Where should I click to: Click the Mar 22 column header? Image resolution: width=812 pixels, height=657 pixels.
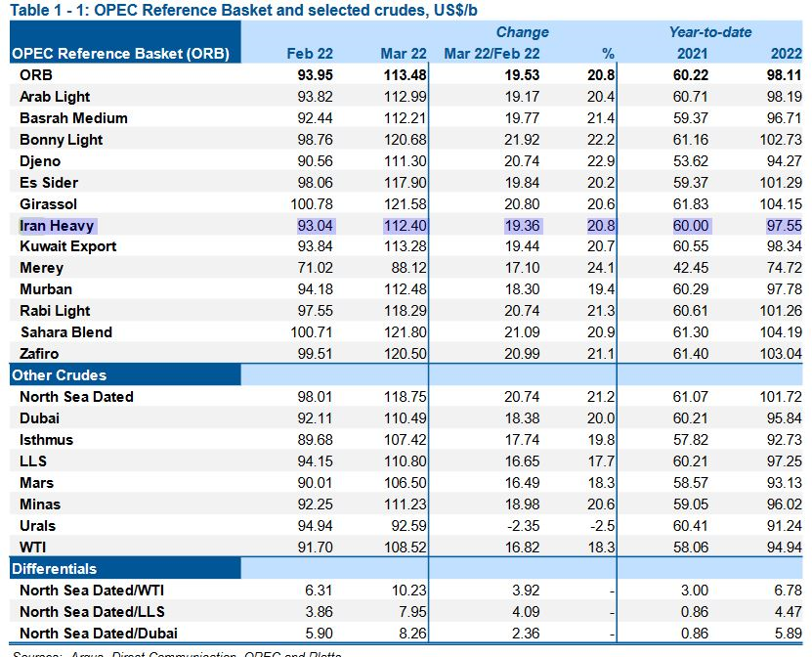click(x=403, y=54)
